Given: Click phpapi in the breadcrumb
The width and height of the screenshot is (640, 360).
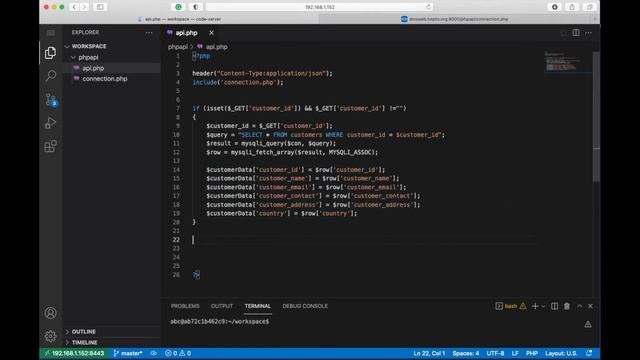Looking at the screenshot, I should click(178, 47).
